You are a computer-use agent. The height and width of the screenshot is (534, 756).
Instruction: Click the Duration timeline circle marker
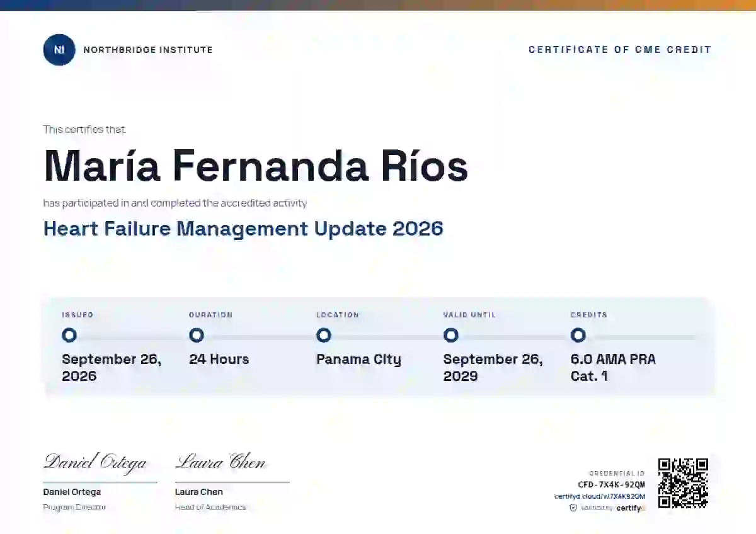point(197,335)
